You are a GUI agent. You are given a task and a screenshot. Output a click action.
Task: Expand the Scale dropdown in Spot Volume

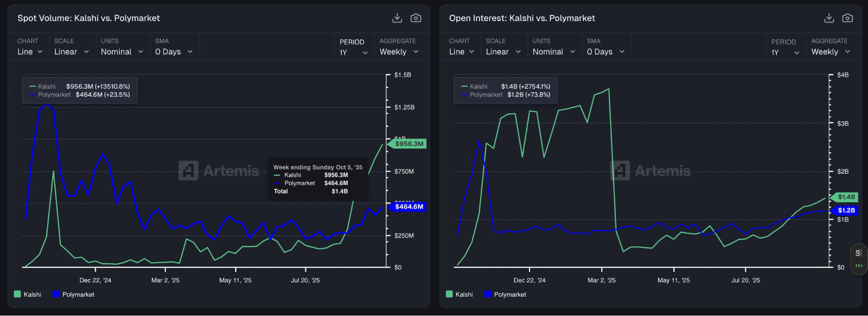[x=71, y=52]
